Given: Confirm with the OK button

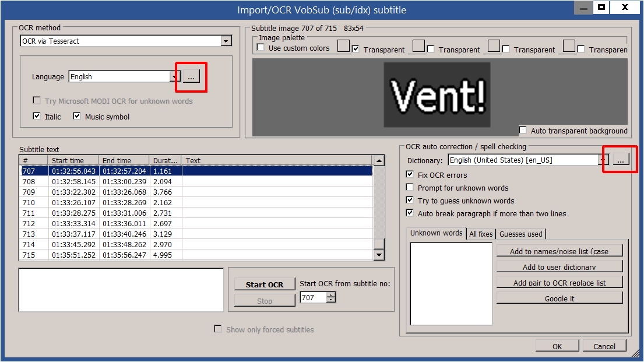Looking at the screenshot, I should [557, 346].
